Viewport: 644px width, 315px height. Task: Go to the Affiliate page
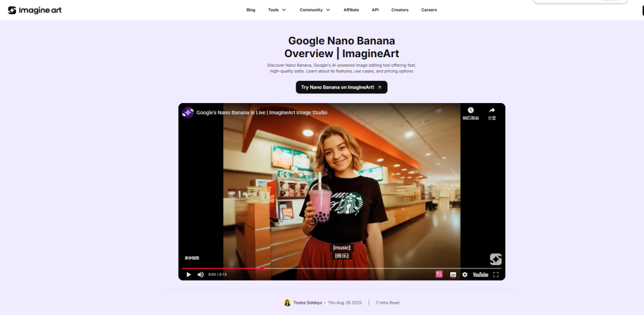coord(351,10)
